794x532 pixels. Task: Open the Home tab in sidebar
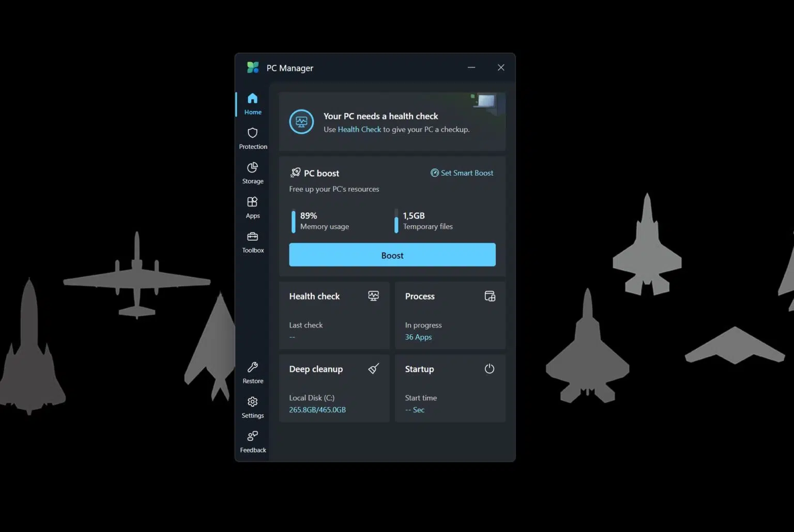coord(253,104)
